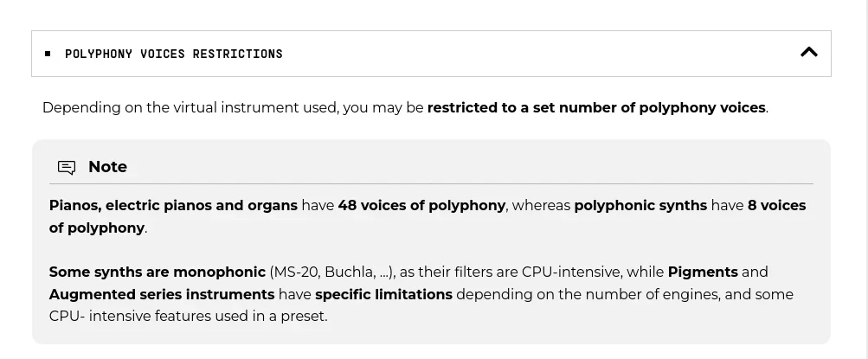Screen dimensions: 868x359
Task: Click the Polyphony Voices Restrictions header title
Action: (174, 54)
